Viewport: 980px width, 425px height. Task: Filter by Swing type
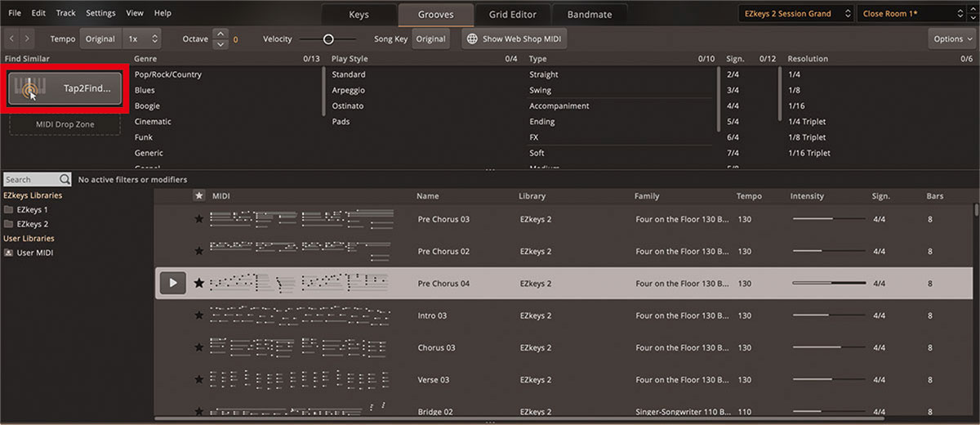point(540,90)
